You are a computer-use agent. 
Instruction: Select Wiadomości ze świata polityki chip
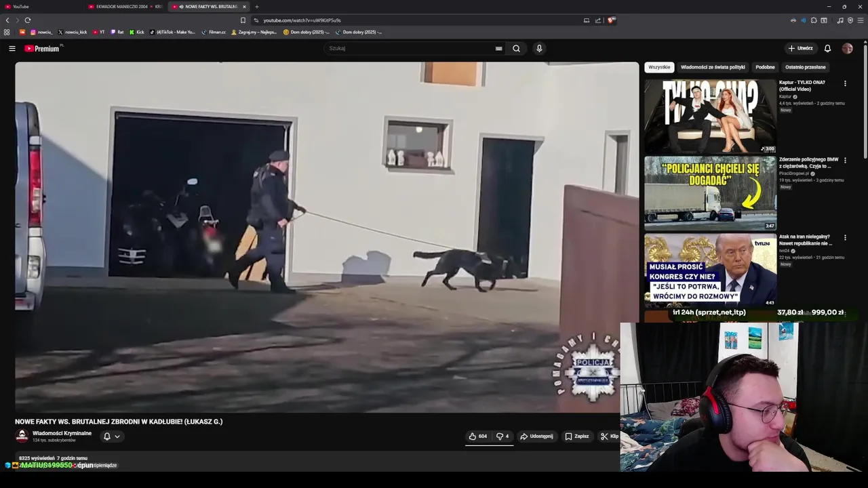pyautogui.click(x=713, y=67)
